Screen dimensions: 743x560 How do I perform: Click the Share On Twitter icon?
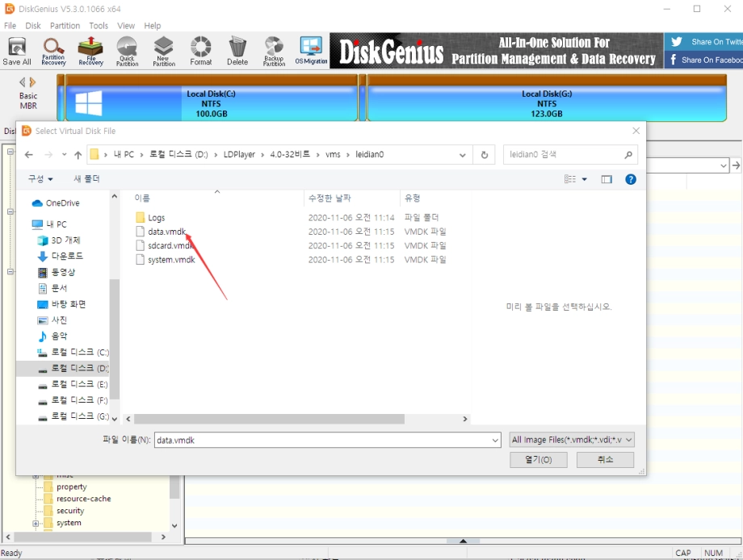click(x=677, y=42)
